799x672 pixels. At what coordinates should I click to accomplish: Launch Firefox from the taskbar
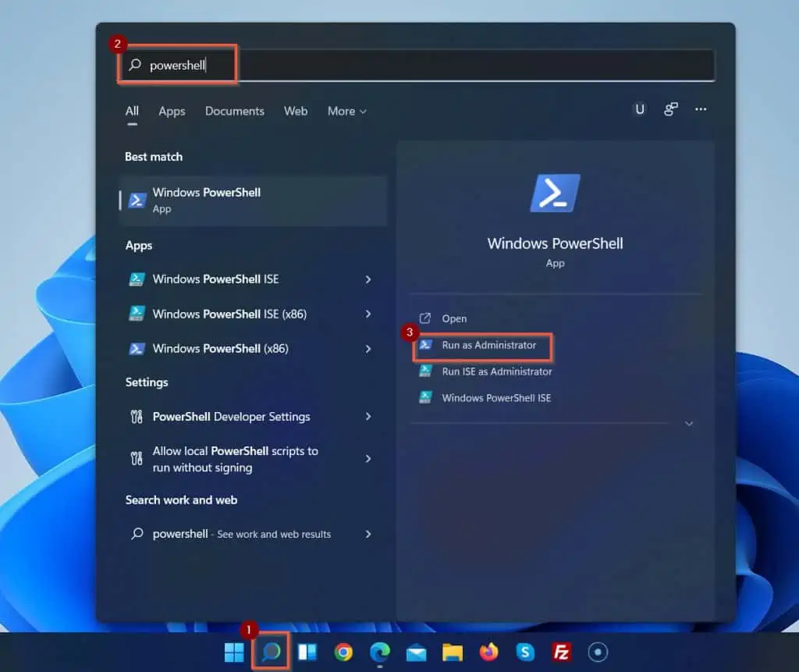point(487,652)
